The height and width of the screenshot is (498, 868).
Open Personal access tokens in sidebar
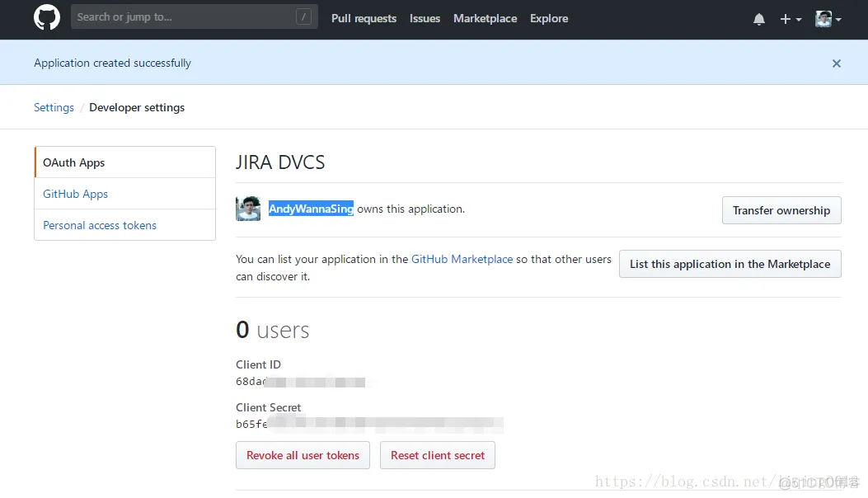[x=125, y=225]
